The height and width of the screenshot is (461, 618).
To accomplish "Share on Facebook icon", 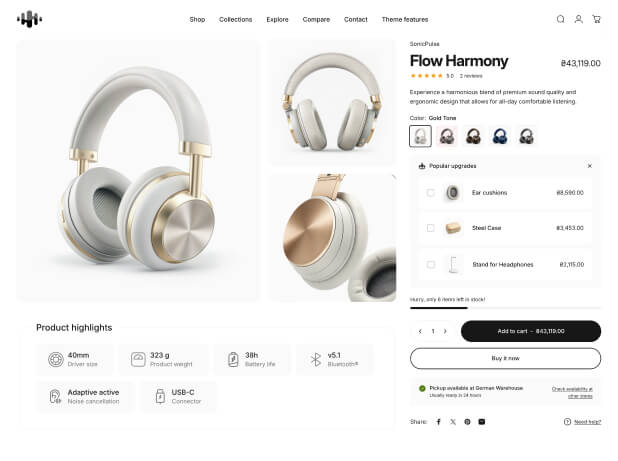I will (x=438, y=422).
